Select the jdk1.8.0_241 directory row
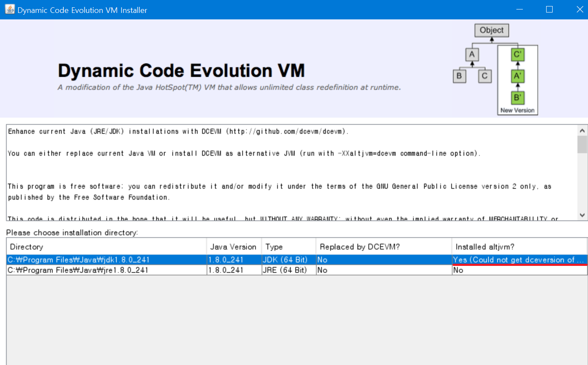 point(297,260)
